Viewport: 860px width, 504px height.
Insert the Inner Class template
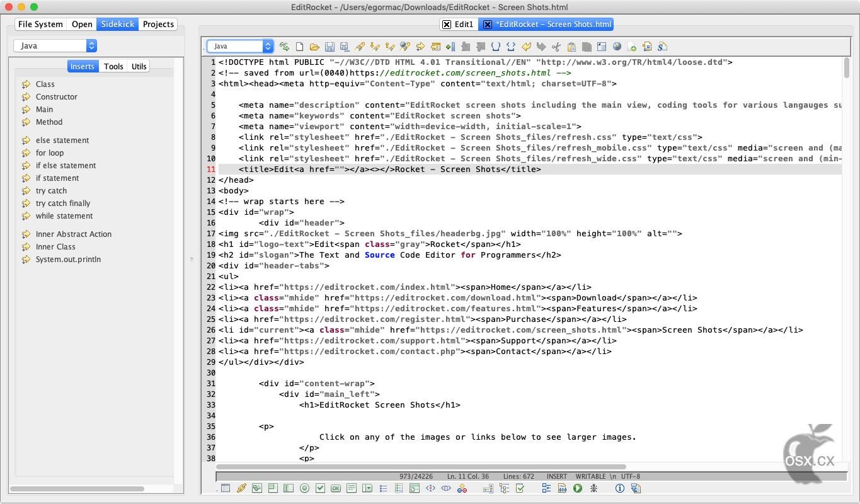[x=55, y=247]
